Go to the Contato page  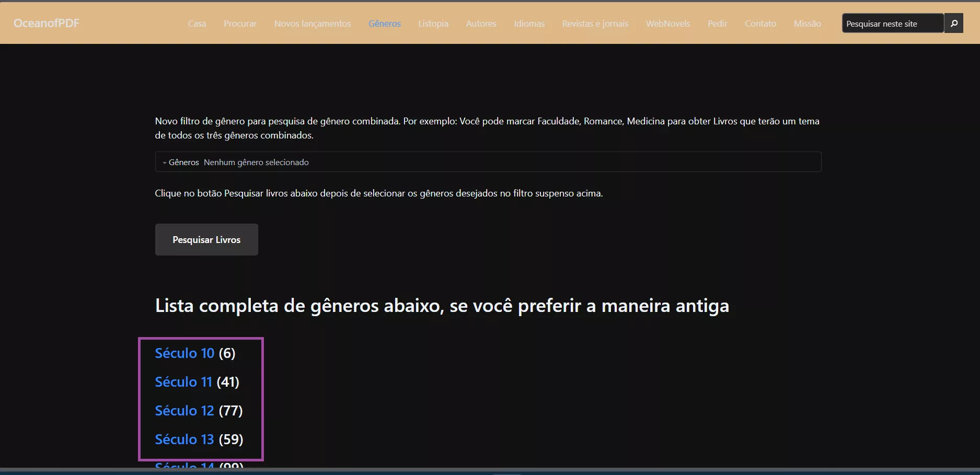(760, 24)
